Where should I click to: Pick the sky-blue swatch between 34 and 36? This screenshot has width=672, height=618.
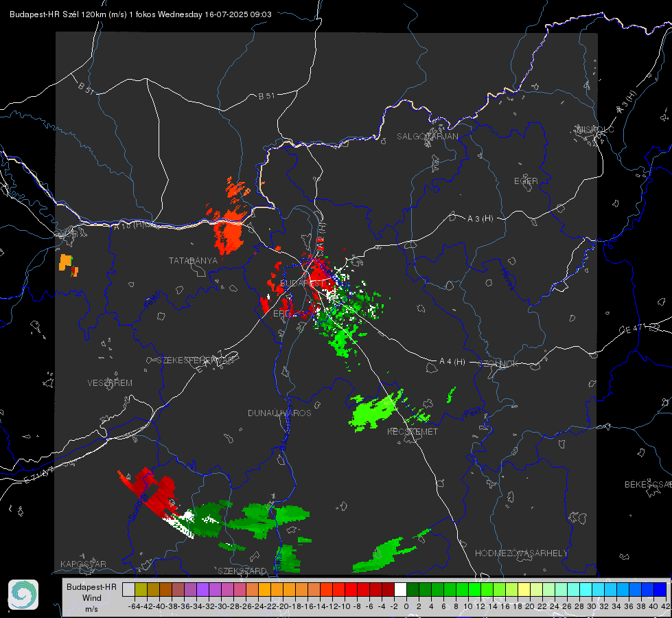[x=623, y=589]
